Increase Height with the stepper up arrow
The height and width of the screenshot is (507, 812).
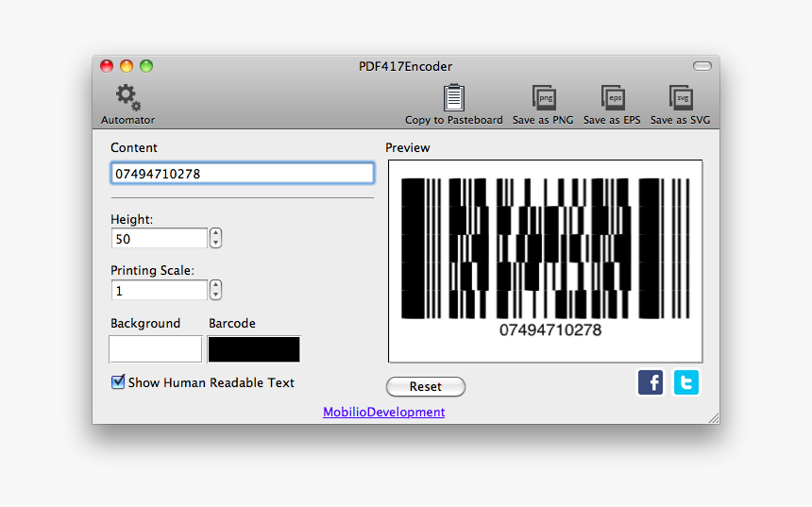point(216,233)
